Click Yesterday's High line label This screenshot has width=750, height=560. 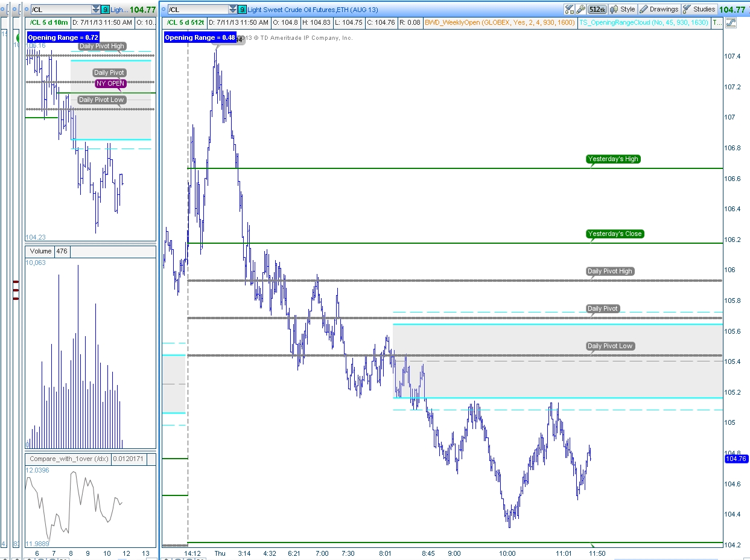tap(613, 159)
